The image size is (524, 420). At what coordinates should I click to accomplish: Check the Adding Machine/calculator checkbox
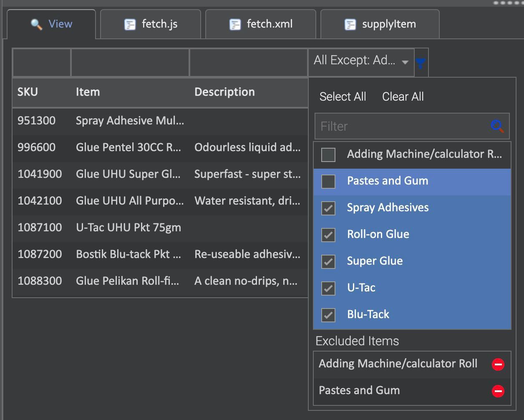pyautogui.click(x=328, y=155)
